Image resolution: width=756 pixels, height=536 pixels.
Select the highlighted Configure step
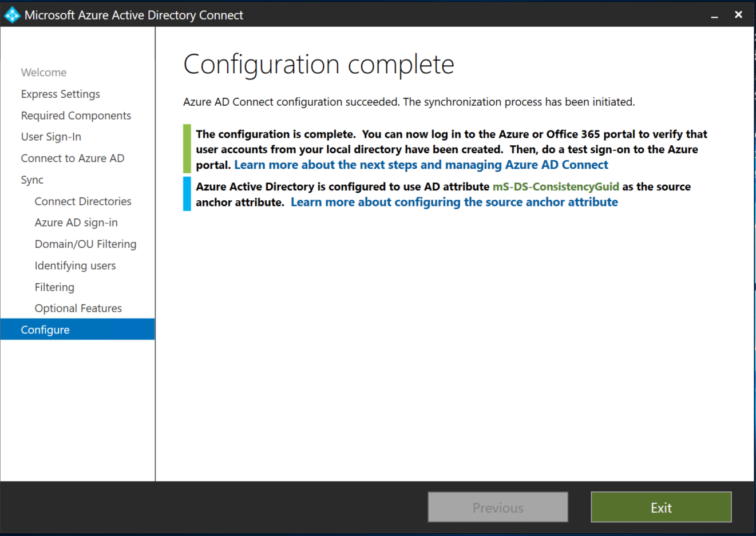[x=77, y=329]
